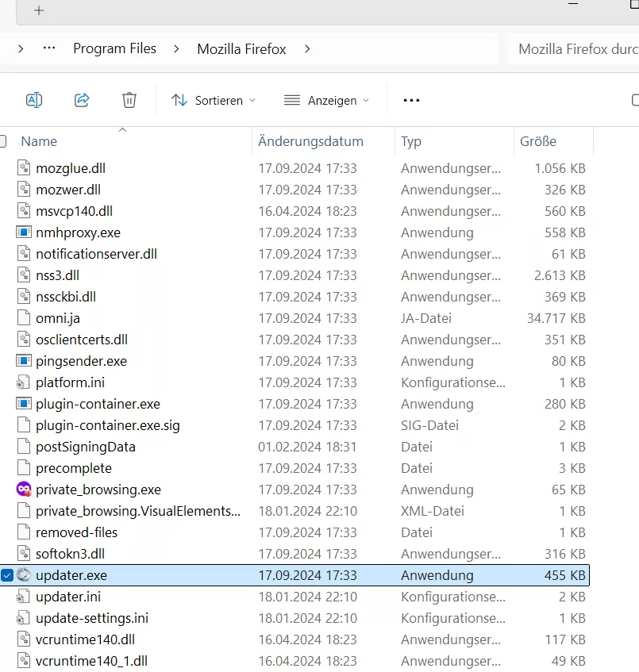The height and width of the screenshot is (672, 639).
Task: Toggle the select-all checkbox beside Name header
Action: pos(3,141)
